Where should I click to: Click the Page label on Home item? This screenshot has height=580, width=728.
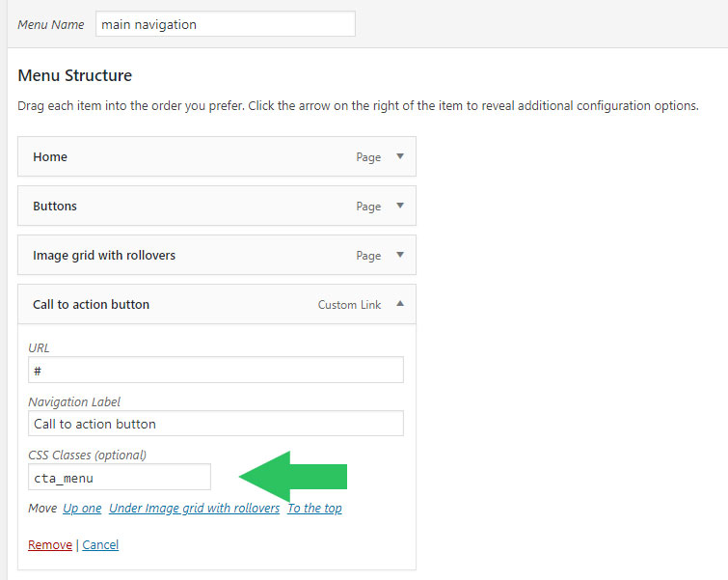(x=368, y=157)
